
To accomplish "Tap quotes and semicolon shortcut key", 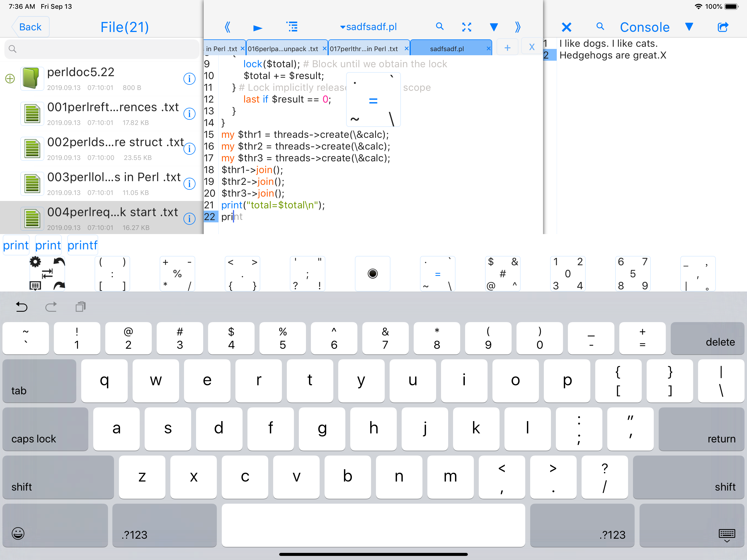I will click(x=307, y=274).
